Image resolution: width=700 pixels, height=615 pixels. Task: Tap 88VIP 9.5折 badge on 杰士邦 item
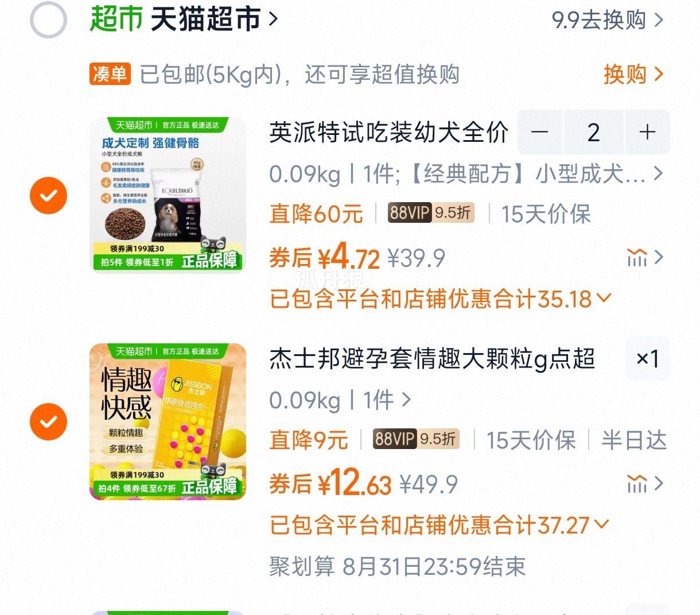point(416,439)
